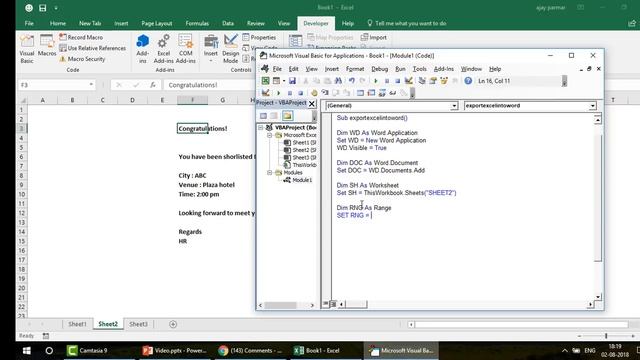Collapse Microsoft Excel Objects folder

[269, 135]
